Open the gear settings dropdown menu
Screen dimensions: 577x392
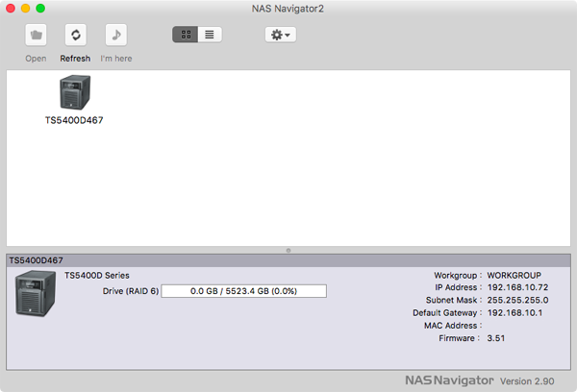pyautogui.click(x=281, y=35)
